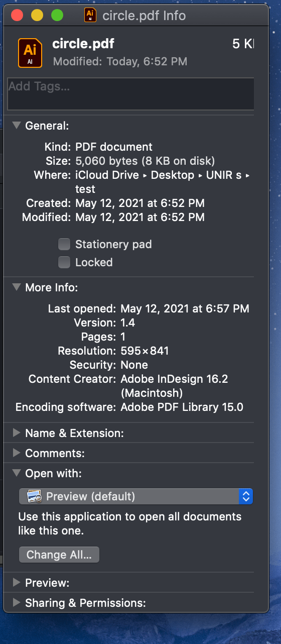
Task: Click the circle.pdf file name heading
Action: coord(83,44)
